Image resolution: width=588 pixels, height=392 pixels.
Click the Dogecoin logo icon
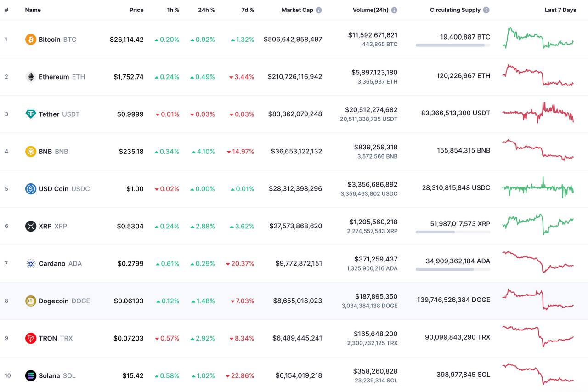[31, 301]
